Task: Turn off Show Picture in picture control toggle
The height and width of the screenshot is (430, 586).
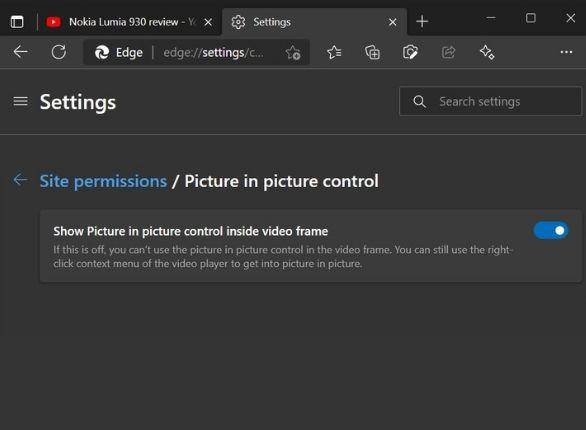Action: point(550,231)
